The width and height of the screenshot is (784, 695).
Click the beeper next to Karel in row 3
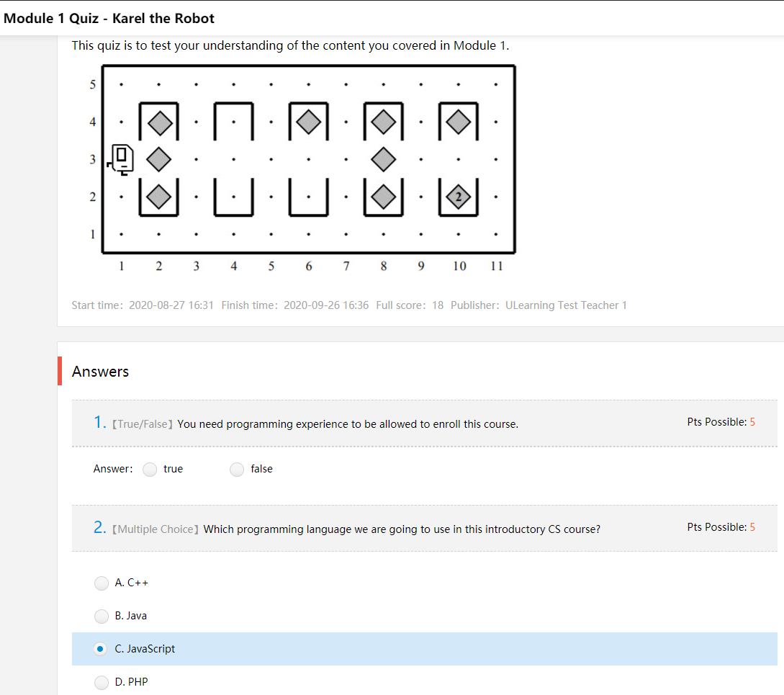pyautogui.click(x=159, y=160)
